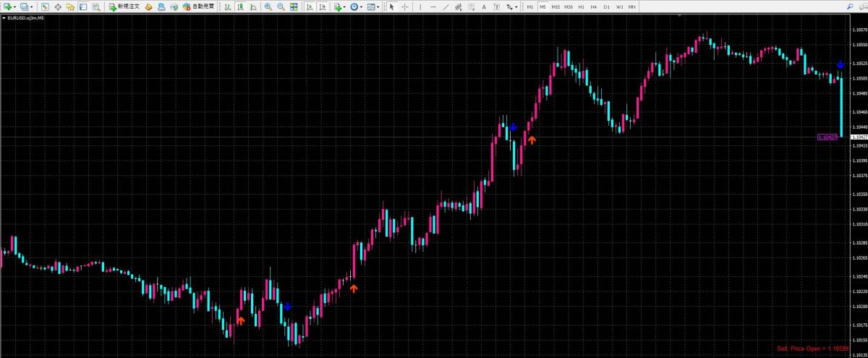Image resolution: width=868 pixels, height=358 pixels.
Task: Select the Crosshair tool
Action: click(404, 7)
